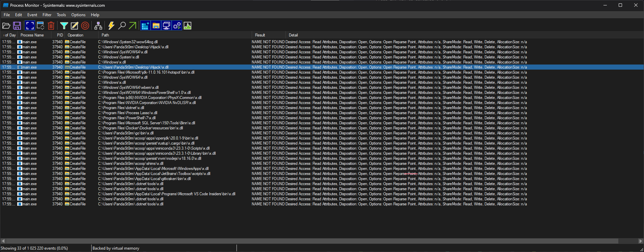This screenshot has height=252, width=644.
Task: Click the horizontal scrollbar right arrow
Action: pos(641,241)
